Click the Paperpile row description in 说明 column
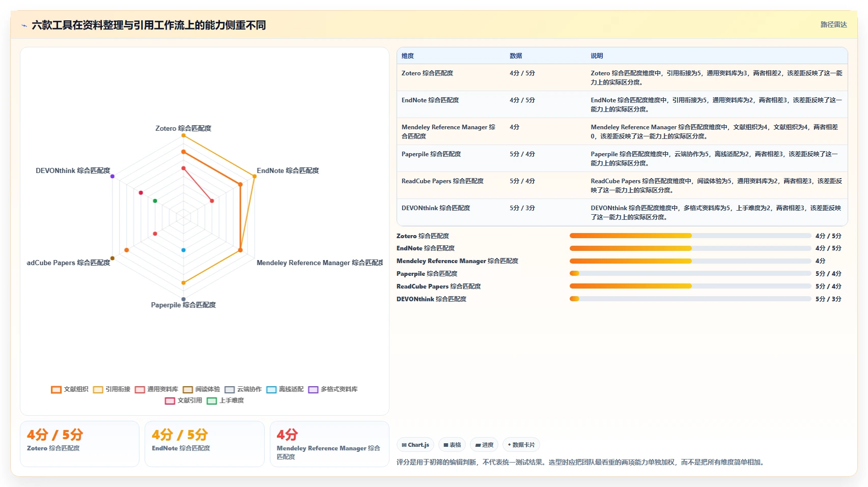The width and height of the screenshot is (868, 487). click(x=714, y=159)
